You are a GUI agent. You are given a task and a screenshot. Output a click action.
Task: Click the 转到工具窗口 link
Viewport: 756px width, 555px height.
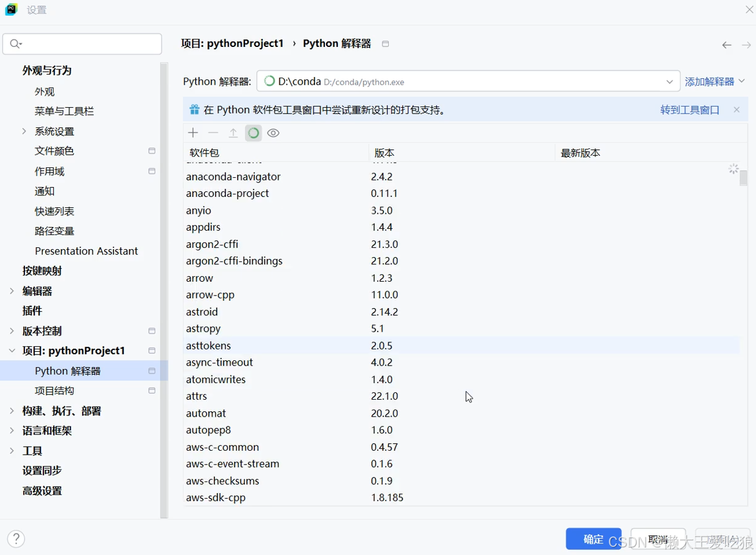click(690, 109)
